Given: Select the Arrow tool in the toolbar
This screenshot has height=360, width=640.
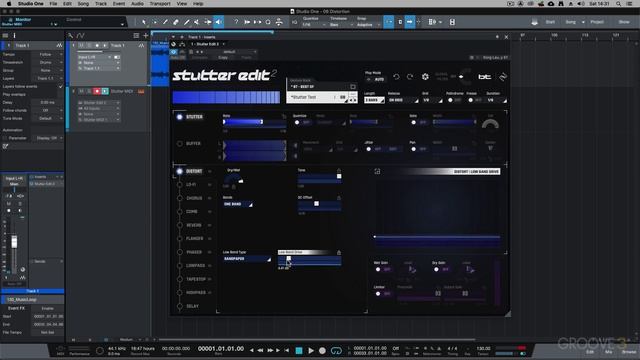Looking at the screenshot, I should 144,22.
